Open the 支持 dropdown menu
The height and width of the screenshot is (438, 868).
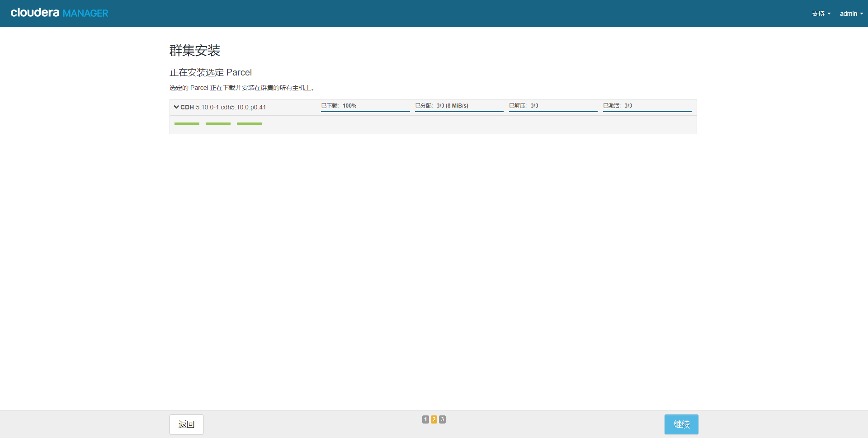coord(821,14)
